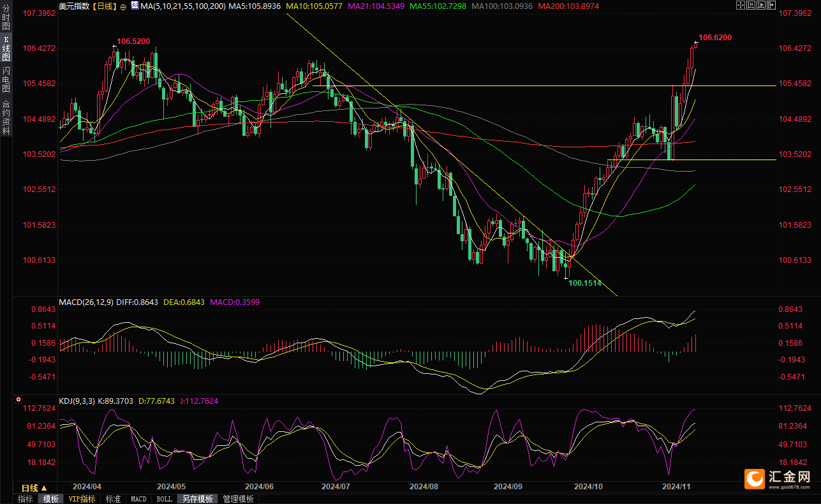Click 105.4582 on the left price axis
Viewport: 821px width, 504px height.
pos(40,84)
